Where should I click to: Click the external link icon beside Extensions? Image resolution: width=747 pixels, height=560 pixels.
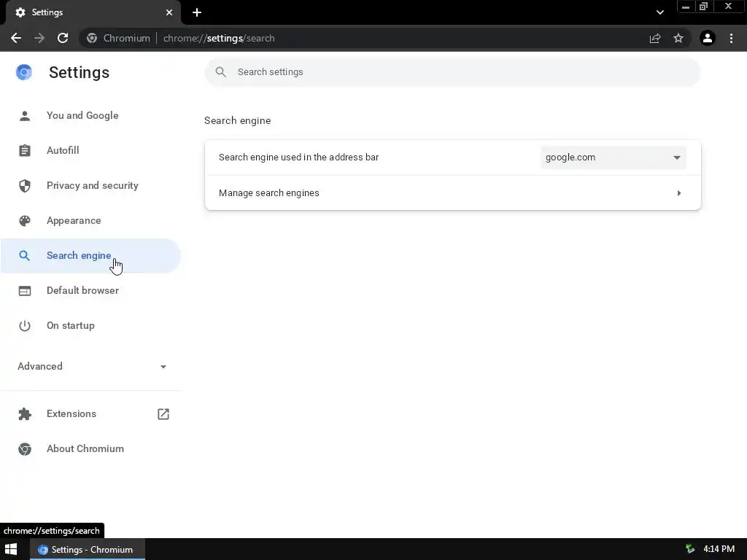point(163,414)
